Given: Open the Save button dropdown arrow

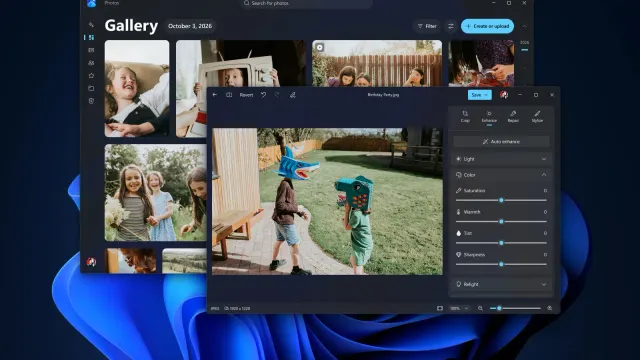Looking at the screenshot, I should coord(486,95).
